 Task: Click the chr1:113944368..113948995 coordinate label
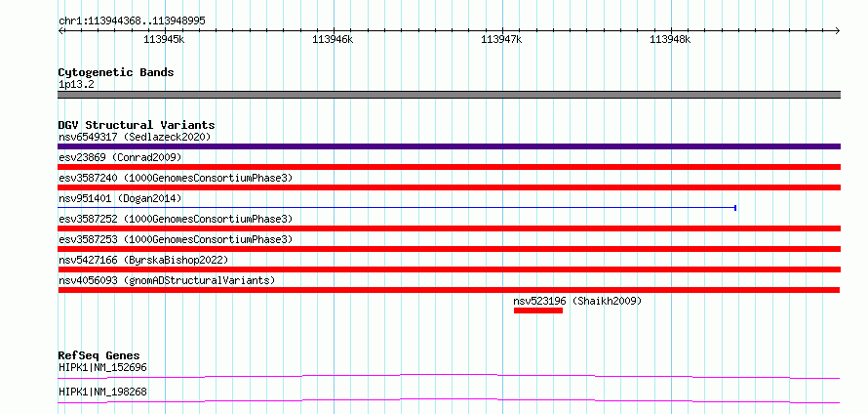[x=132, y=21]
